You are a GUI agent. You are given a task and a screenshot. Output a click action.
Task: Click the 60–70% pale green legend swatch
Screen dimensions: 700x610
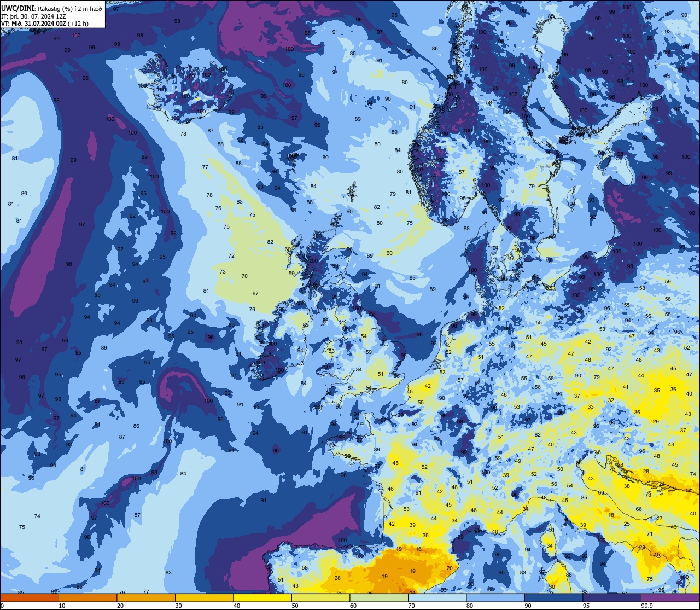[379, 597]
